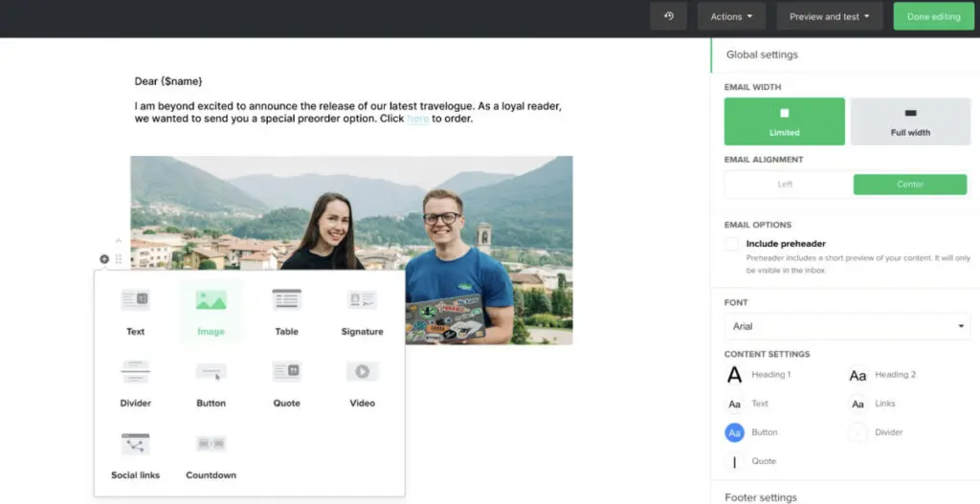
Task: Click the Done editing button
Action: (933, 16)
